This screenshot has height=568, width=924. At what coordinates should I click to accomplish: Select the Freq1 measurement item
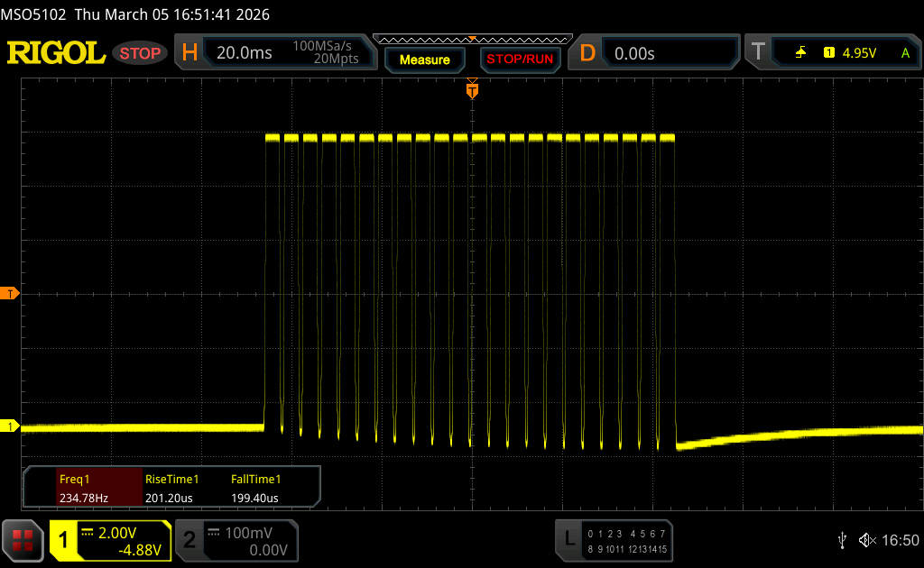click(83, 487)
